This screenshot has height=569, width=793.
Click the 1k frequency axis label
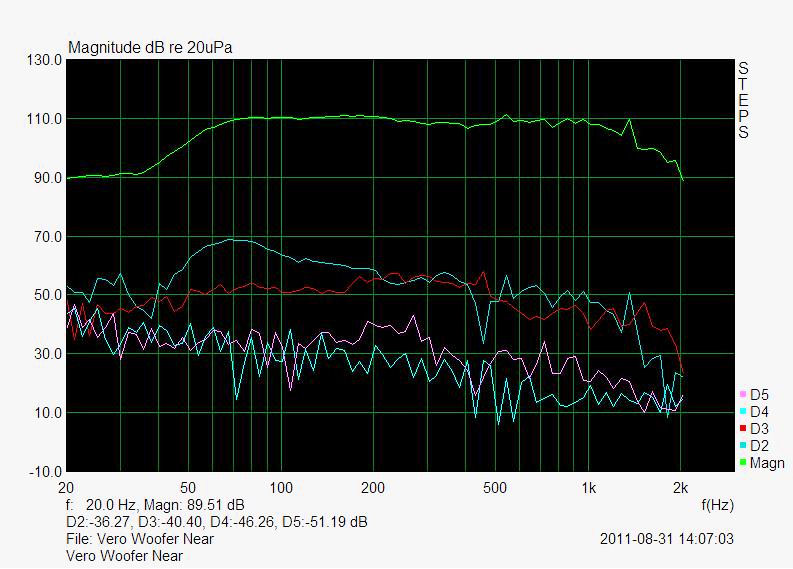(588, 488)
